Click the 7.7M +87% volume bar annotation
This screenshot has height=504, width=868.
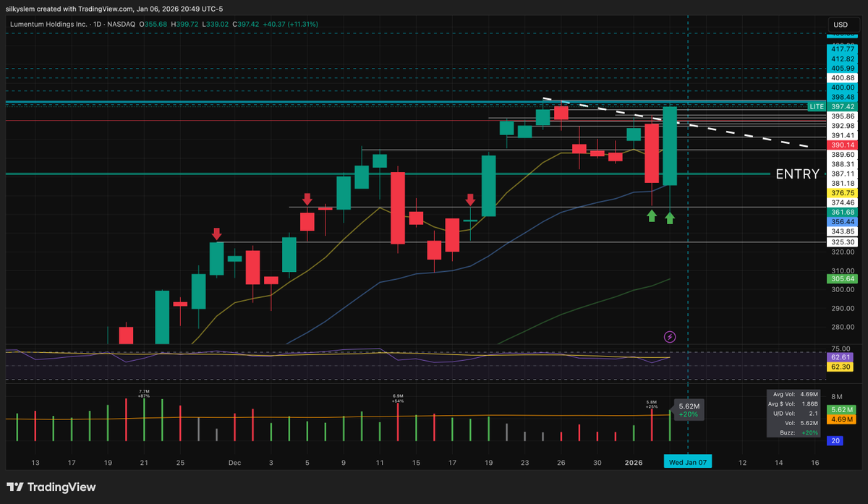144,393
